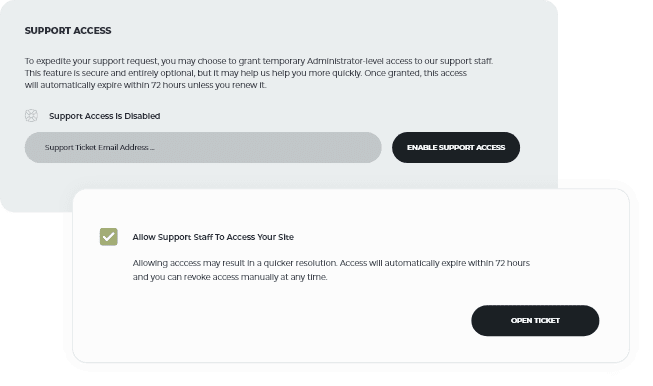The width and height of the screenshot is (653, 386).
Task: Select the 'Support Access is Disabled' status label
Action: click(x=105, y=116)
